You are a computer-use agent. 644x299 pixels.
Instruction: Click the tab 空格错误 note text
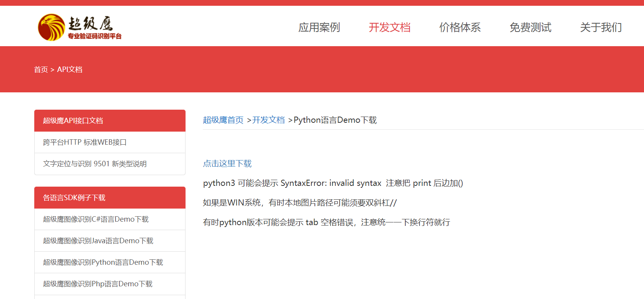(326, 222)
